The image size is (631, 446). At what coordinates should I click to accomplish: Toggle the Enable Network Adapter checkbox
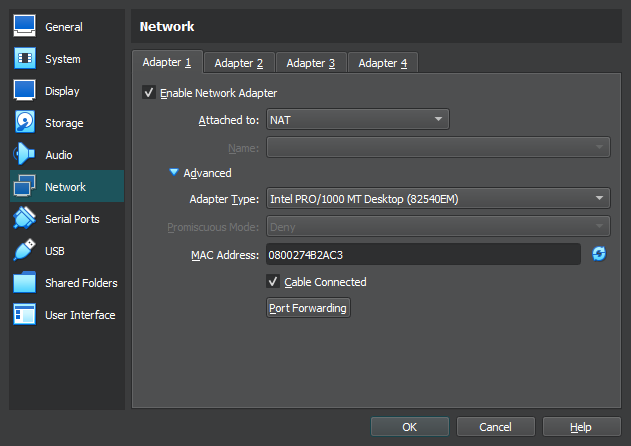pos(149,93)
